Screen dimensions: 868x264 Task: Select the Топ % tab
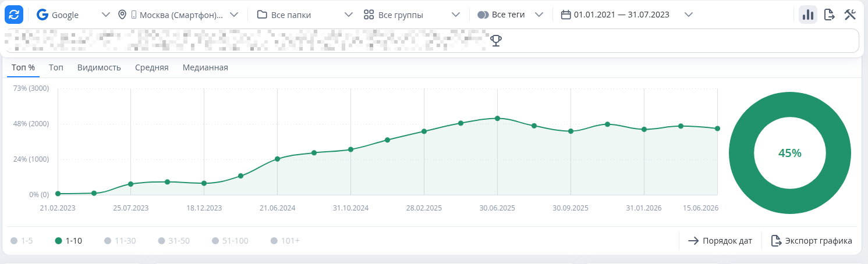coord(23,67)
